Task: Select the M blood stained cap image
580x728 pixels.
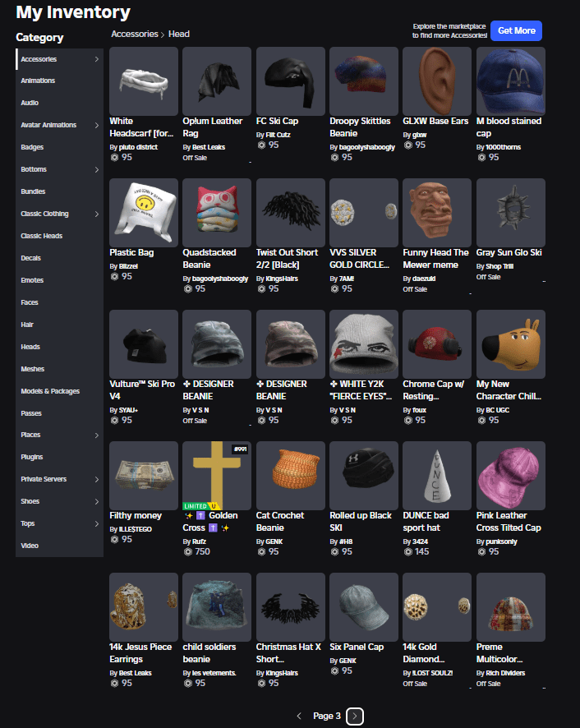Action: click(x=510, y=81)
